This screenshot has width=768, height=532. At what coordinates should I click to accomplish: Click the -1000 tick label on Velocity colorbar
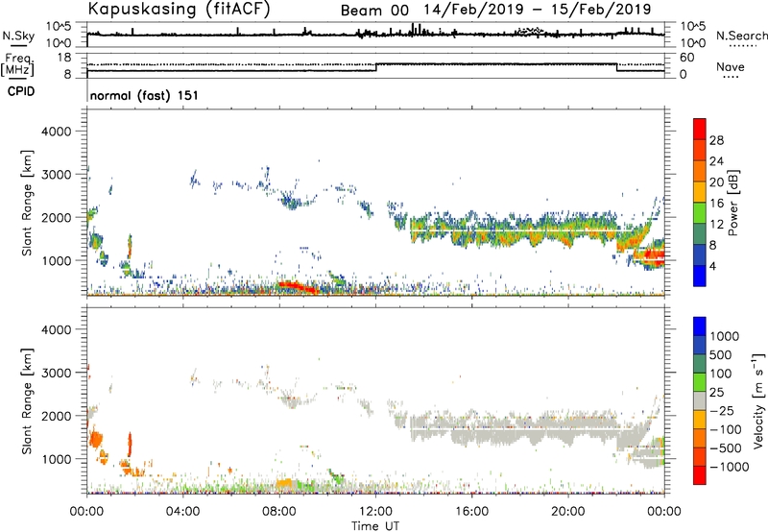click(x=729, y=467)
